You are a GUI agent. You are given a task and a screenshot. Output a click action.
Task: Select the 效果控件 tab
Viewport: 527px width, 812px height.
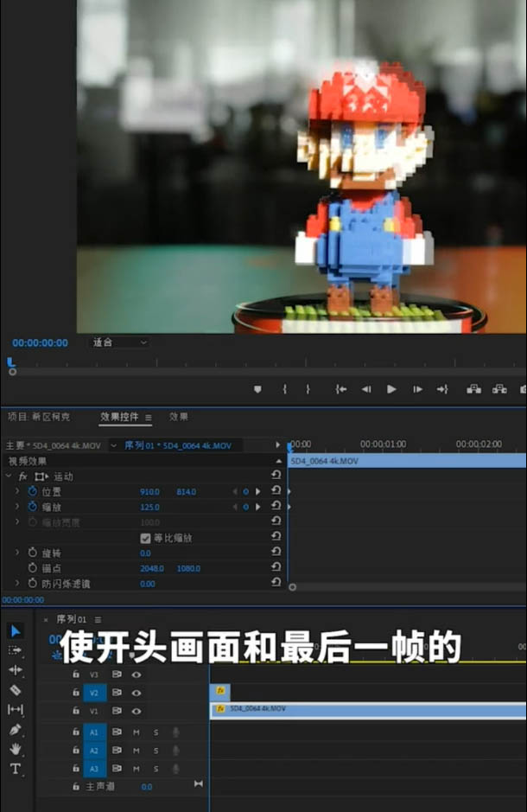coord(119,417)
